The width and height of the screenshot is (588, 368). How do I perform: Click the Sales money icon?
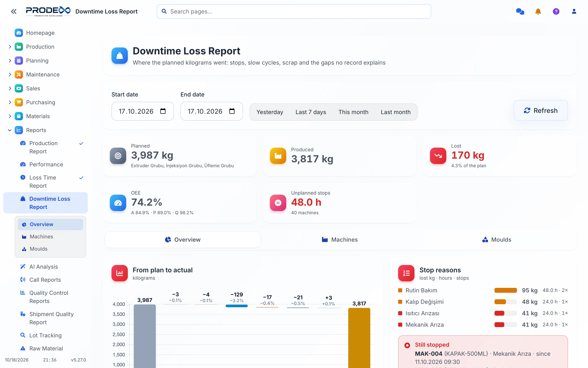click(x=19, y=88)
